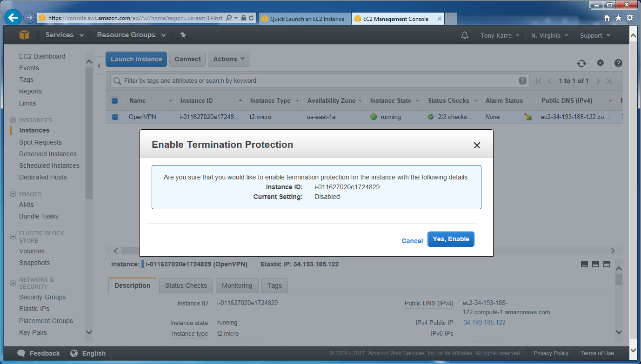Open the browser favorites star
The image size is (641, 364).
[x=618, y=18]
